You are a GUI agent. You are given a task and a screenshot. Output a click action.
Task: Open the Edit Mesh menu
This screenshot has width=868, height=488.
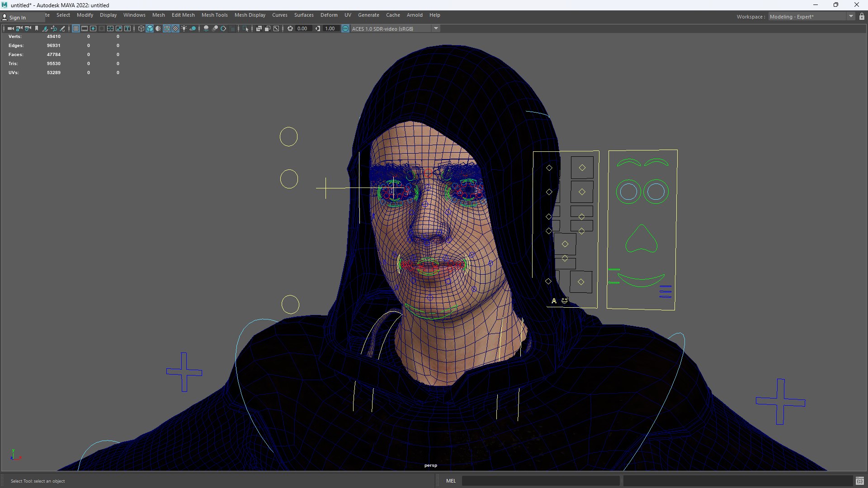pyautogui.click(x=183, y=15)
